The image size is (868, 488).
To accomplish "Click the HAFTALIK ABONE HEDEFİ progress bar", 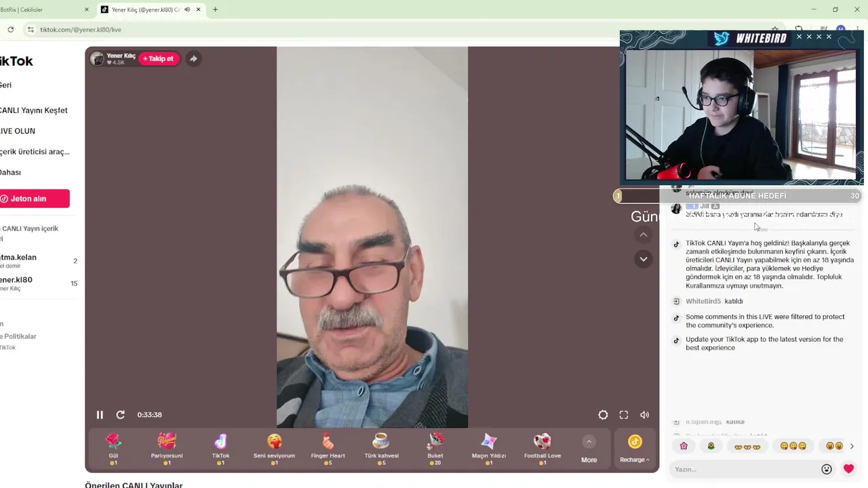I will pyautogui.click(x=738, y=196).
